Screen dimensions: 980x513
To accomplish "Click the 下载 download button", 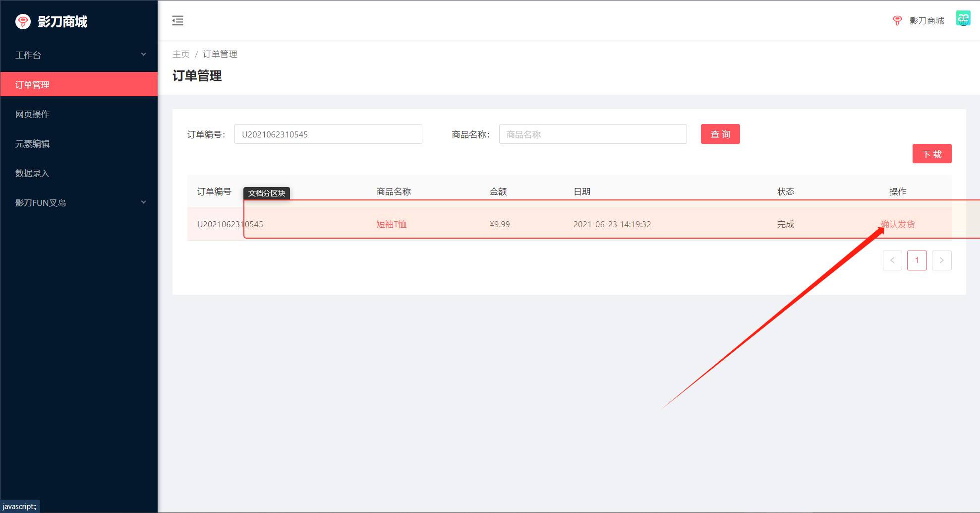I will [932, 154].
